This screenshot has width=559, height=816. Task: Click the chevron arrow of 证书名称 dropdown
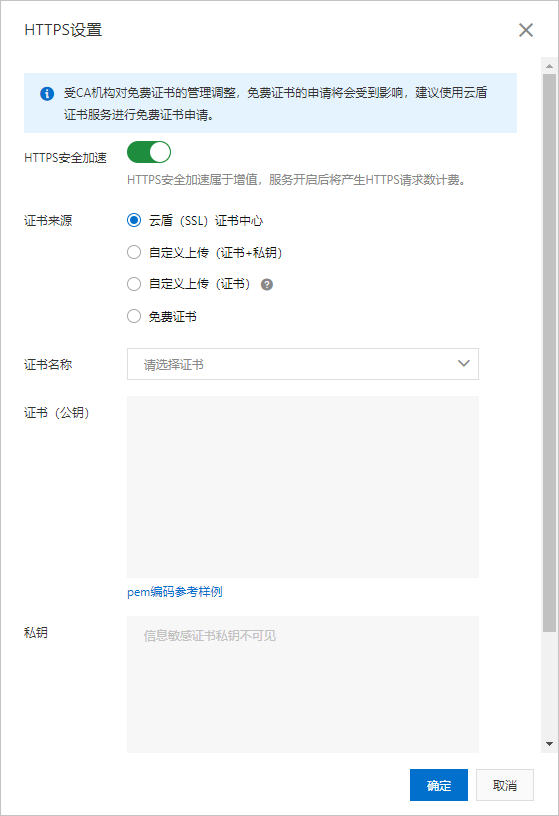[464, 364]
